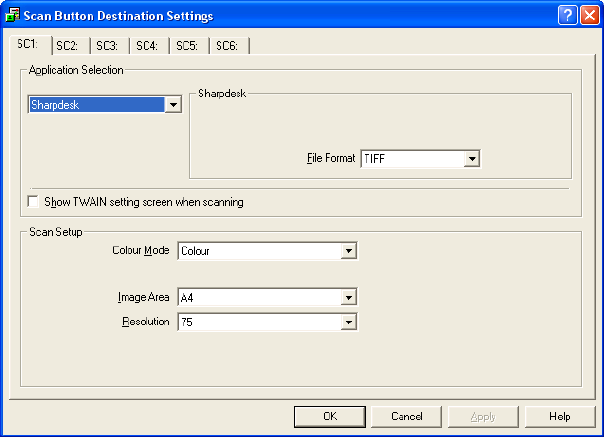Open the File Format dropdown
Viewport: 604px width, 437px height.
point(472,158)
